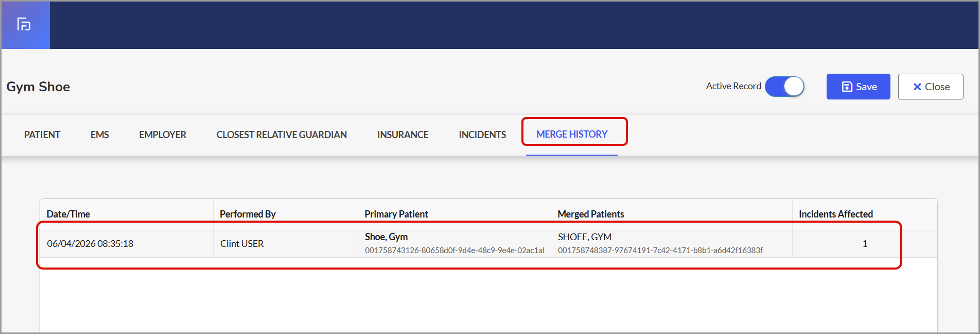Screen dimensions: 980x334
Task: Click the Merged Patients column header
Action: pos(591,214)
